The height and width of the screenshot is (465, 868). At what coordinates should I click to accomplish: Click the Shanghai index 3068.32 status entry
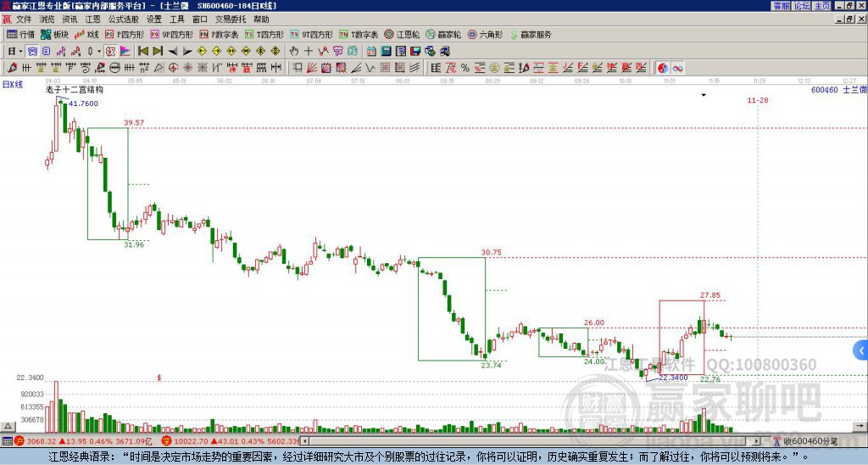click(82, 441)
